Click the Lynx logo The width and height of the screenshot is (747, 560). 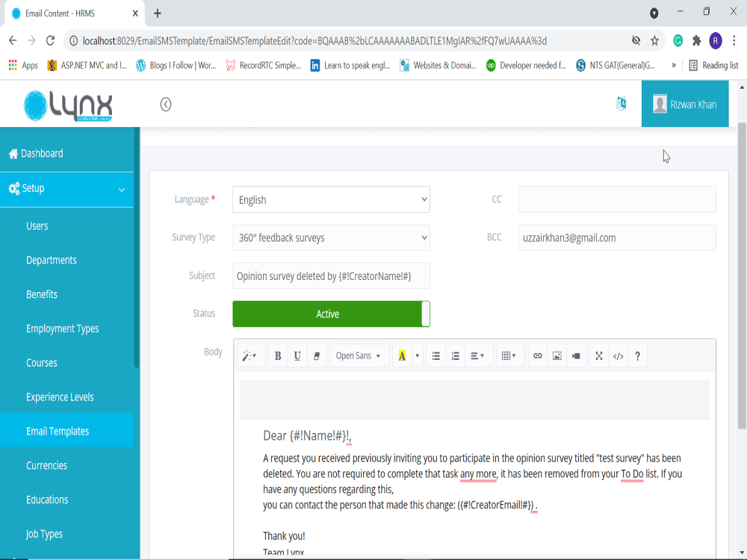(x=69, y=106)
